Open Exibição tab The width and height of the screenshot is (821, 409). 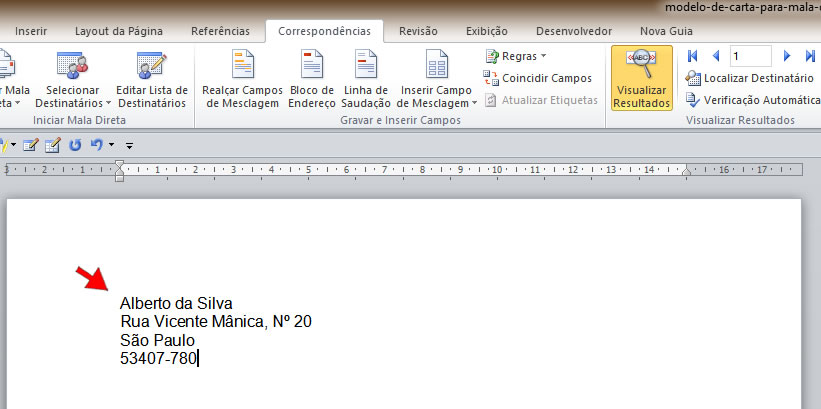point(486,31)
